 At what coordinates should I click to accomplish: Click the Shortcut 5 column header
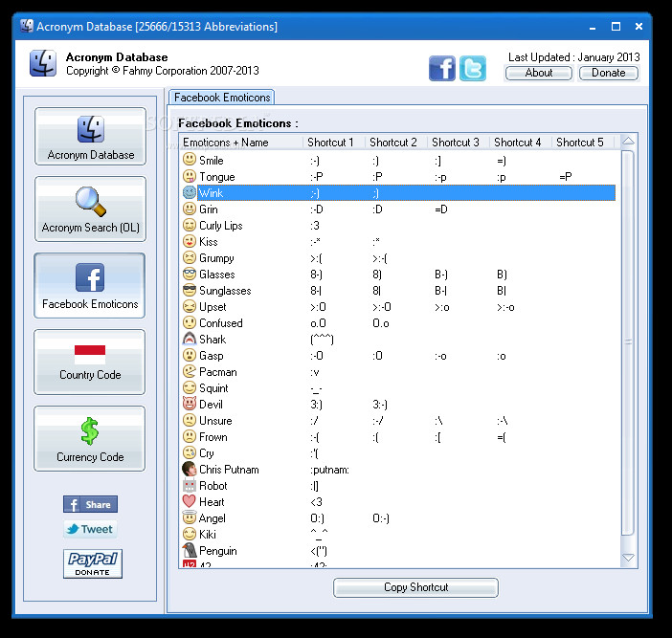click(x=582, y=143)
